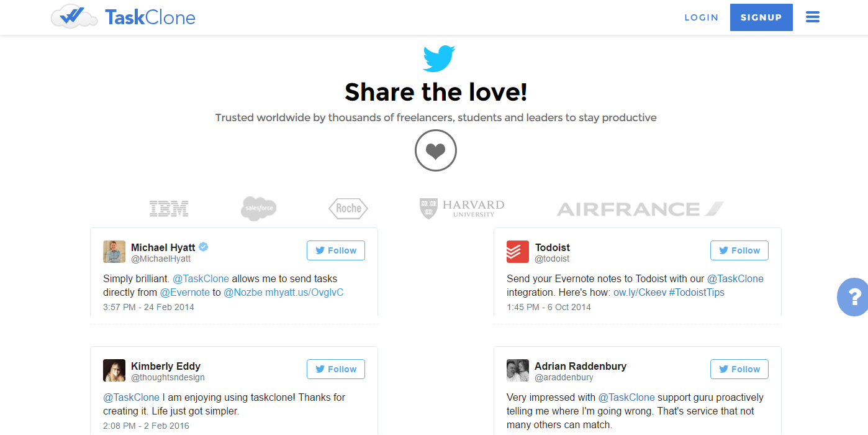Click the @Nozbe mention

243,292
